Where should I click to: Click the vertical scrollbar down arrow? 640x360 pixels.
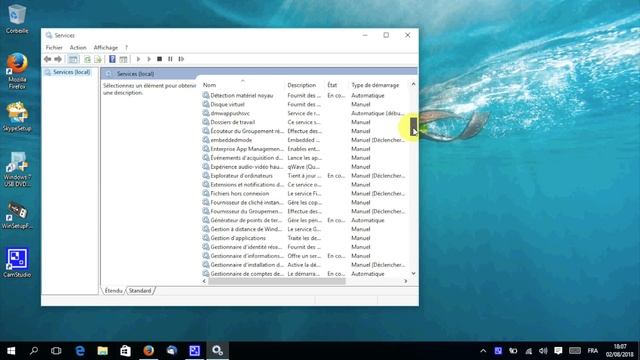[x=413, y=273]
